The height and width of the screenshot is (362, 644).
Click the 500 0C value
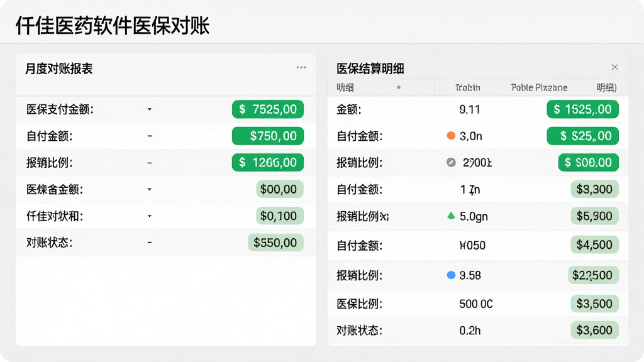point(475,304)
